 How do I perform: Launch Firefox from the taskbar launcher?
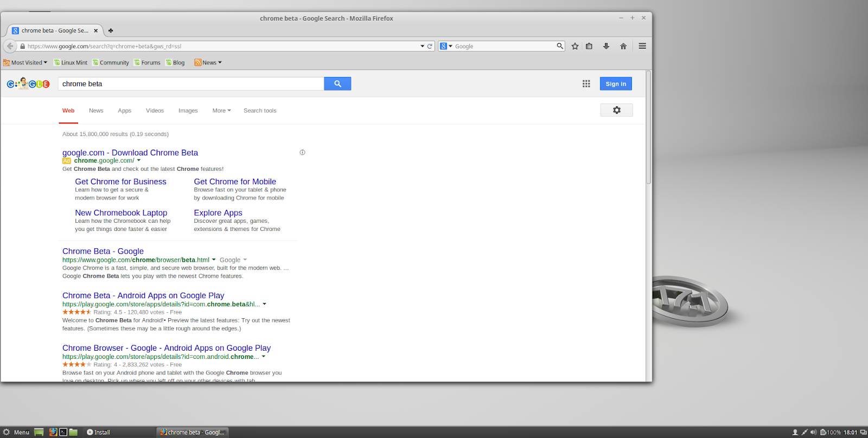[53, 432]
